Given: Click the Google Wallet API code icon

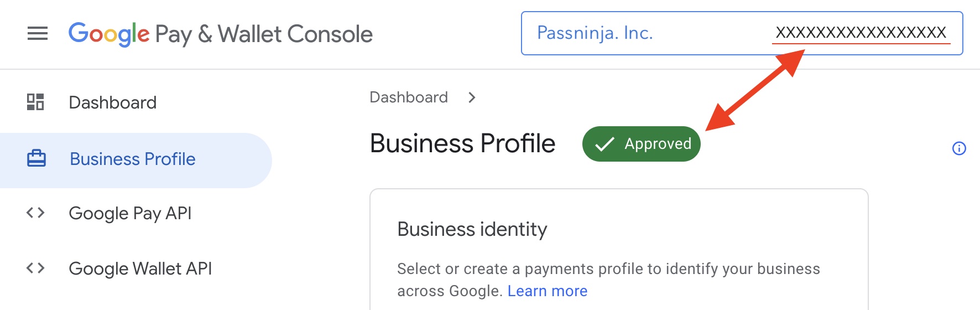Looking at the screenshot, I should (35, 268).
